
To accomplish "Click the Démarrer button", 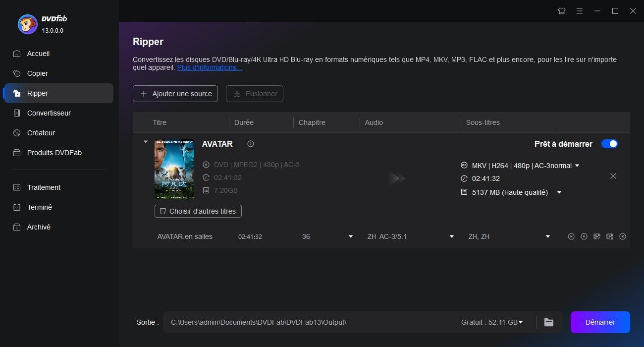I will tap(600, 322).
